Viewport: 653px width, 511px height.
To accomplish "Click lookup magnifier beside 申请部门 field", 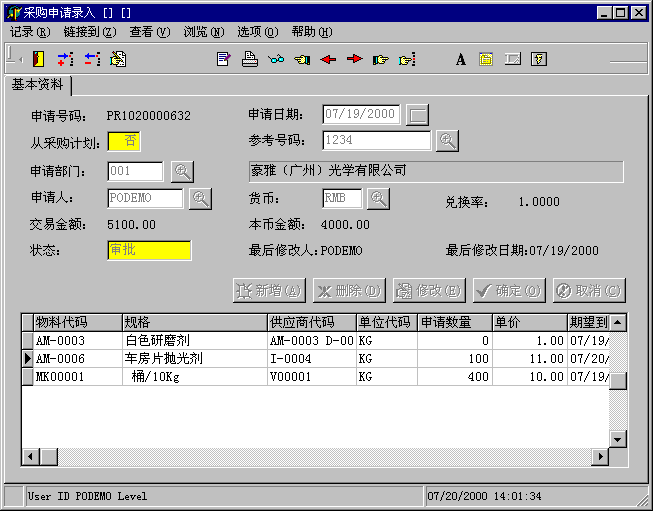I will coord(181,171).
